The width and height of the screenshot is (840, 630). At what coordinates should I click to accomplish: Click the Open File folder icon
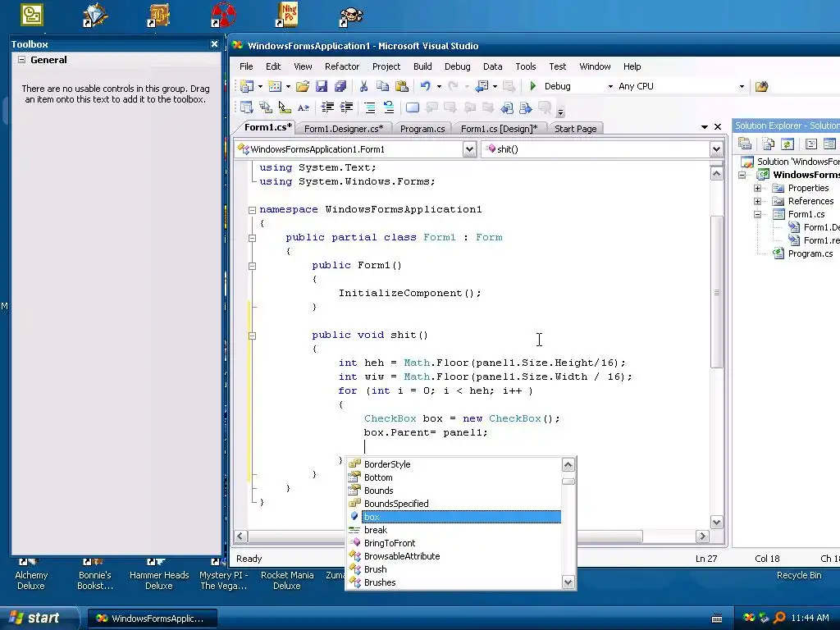coord(303,86)
